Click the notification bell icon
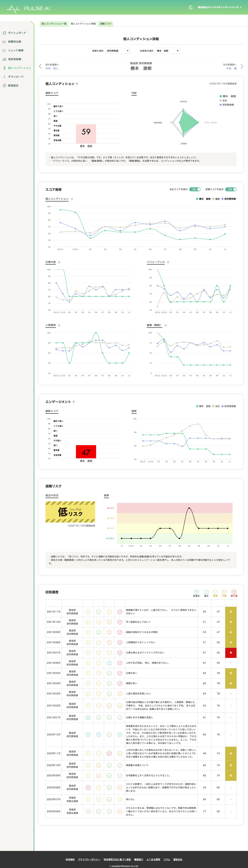 click(x=190, y=7)
